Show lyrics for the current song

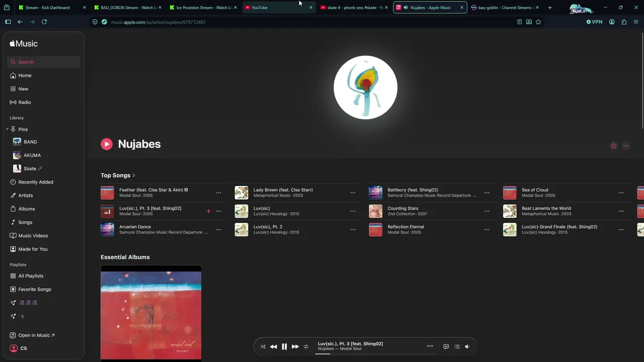point(446,346)
